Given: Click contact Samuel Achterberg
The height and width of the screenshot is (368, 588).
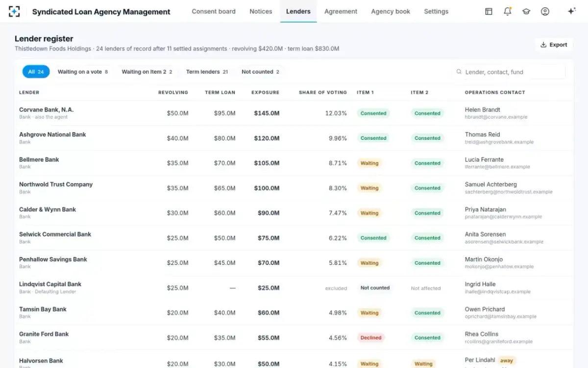Looking at the screenshot, I should (491, 184).
